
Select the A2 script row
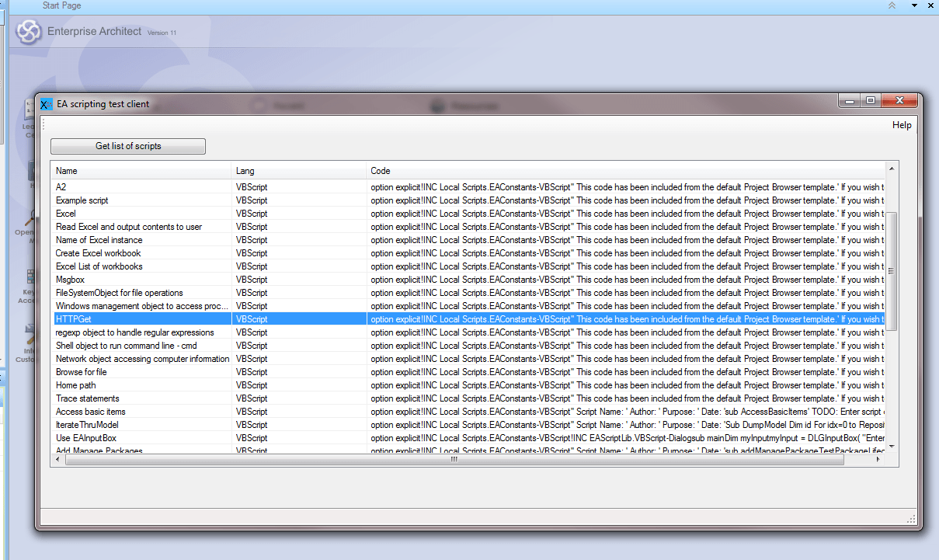468,187
